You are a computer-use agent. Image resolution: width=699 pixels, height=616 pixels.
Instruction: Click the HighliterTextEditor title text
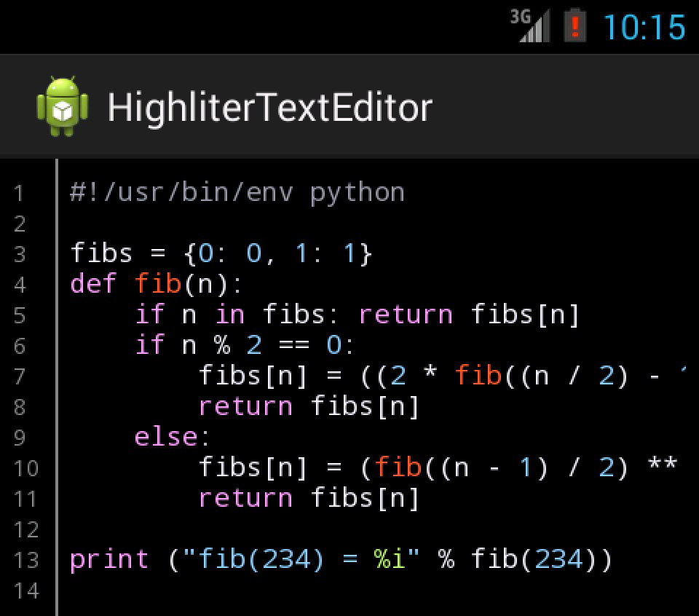(269, 108)
